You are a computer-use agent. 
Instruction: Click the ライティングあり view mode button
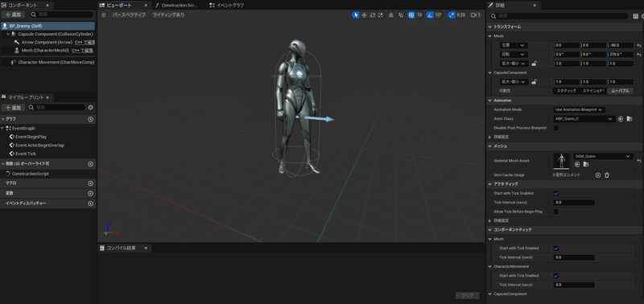coord(167,14)
